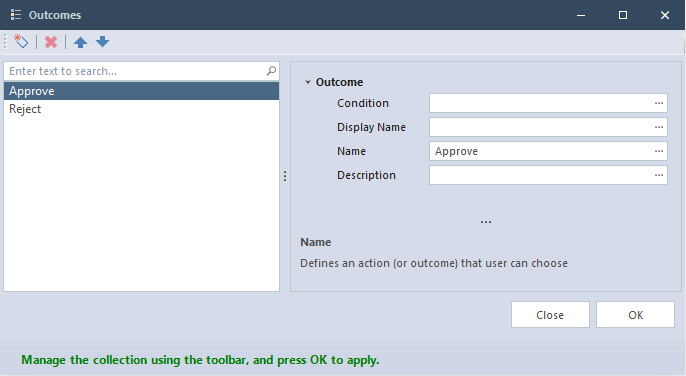686x376 pixels.
Task: Click the Description property label
Action: tap(366, 175)
